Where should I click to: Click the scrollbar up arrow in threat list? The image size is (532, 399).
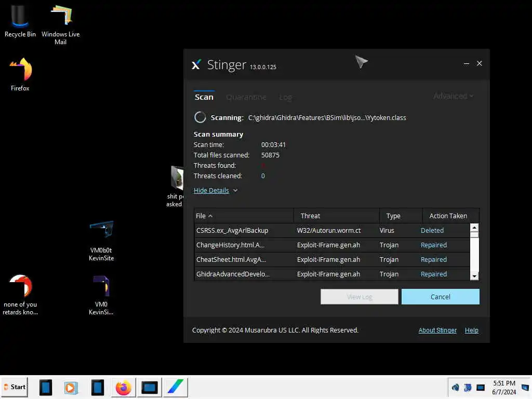click(x=474, y=228)
